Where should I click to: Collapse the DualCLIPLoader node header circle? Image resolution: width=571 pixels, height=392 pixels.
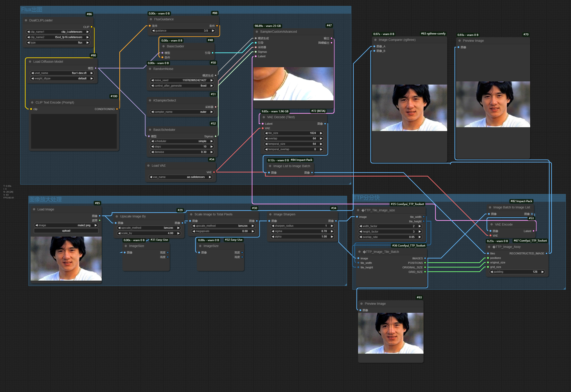tap(25, 20)
